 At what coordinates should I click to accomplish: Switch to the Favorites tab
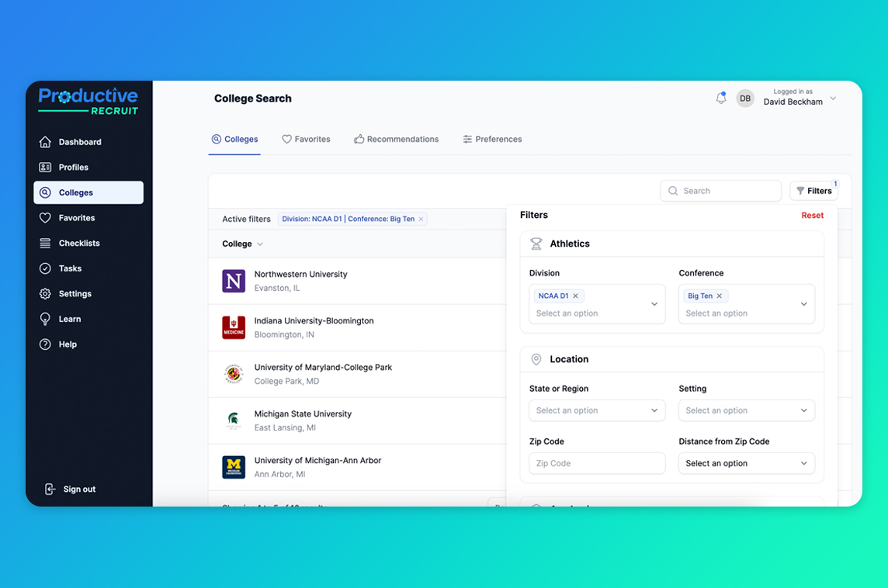pyautogui.click(x=306, y=139)
